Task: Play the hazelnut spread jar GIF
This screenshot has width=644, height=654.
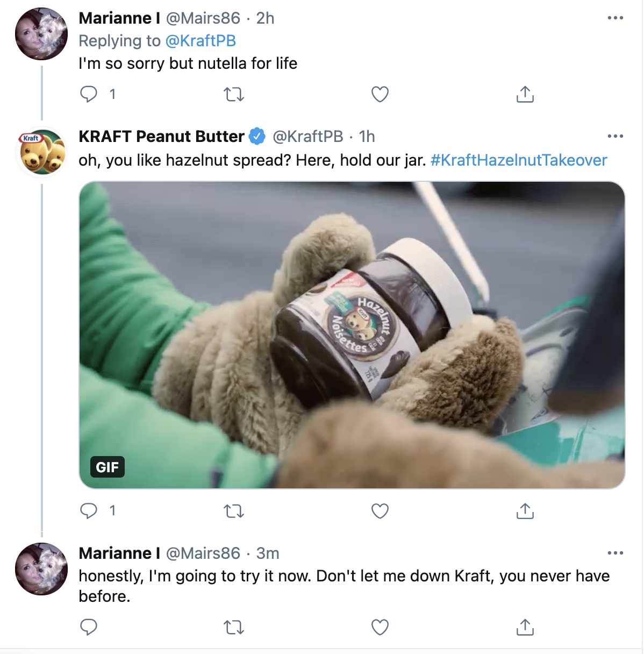Action: pos(352,335)
